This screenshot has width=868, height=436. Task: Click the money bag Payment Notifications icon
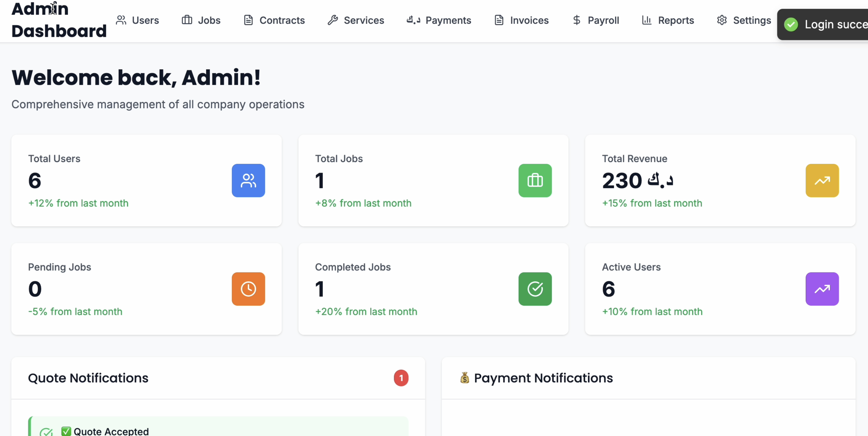464,378
